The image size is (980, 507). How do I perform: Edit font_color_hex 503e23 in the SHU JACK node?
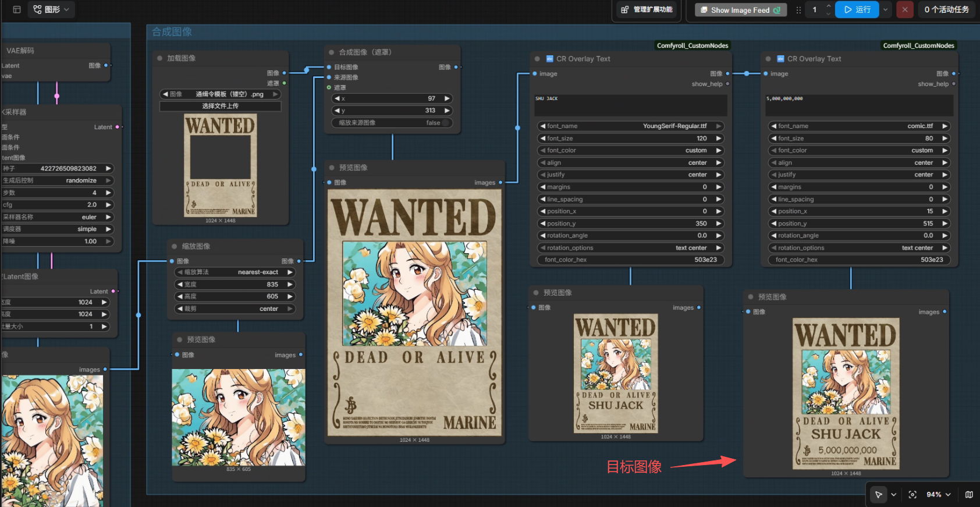tap(631, 260)
